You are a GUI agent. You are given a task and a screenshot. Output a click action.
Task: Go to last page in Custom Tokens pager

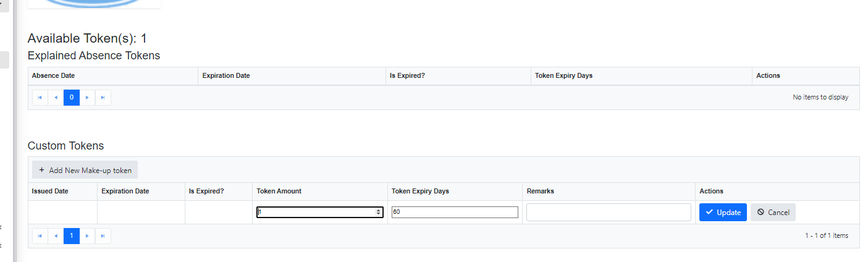point(103,236)
